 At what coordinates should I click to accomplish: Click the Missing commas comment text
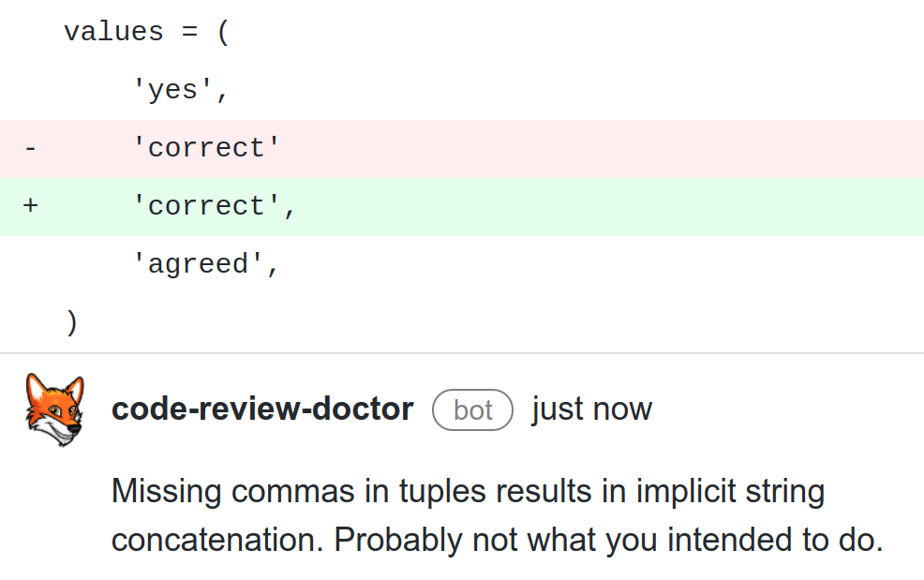pyautogui.click(x=498, y=515)
